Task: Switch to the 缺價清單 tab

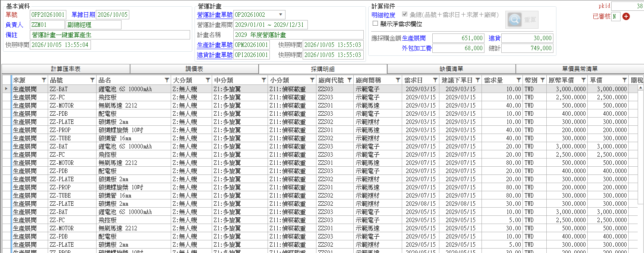Action: click(451, 69)
